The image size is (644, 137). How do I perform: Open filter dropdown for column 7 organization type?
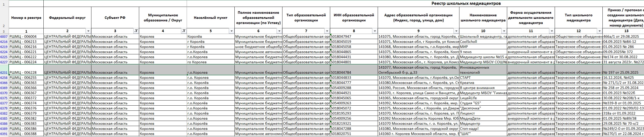click(327, 31)
